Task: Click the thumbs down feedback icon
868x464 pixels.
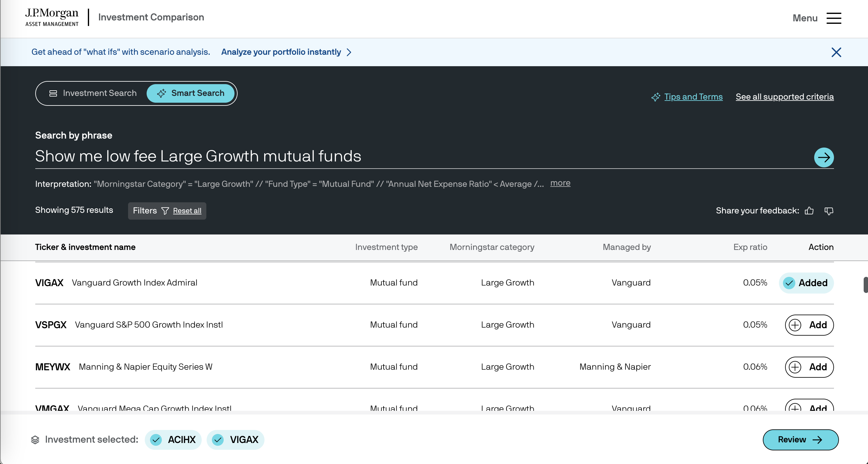Action: pyautogui.click(x=829, y=211)
